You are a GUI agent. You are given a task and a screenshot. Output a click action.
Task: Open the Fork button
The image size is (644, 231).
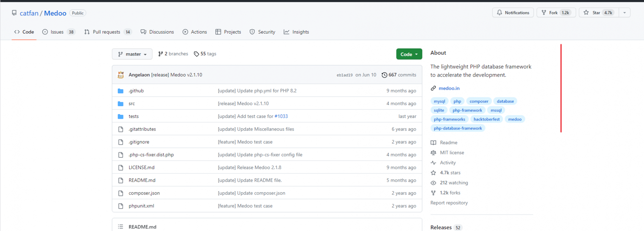pos(556,13)
